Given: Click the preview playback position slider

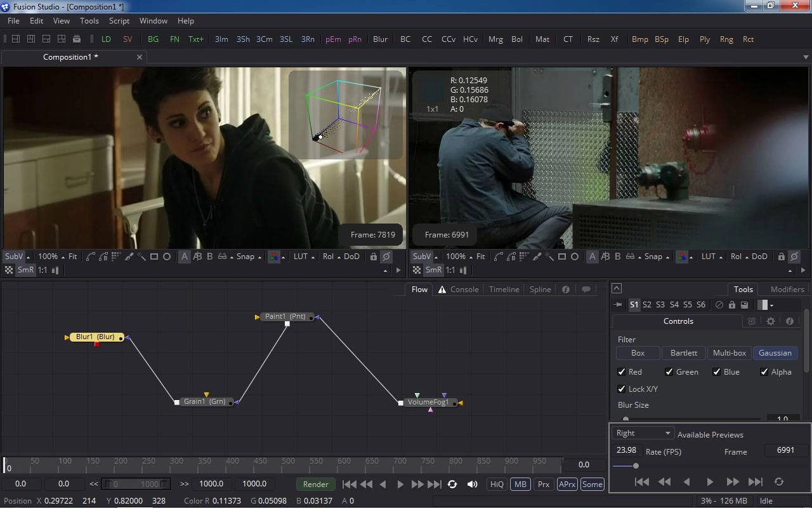Looking at the screenshot, I should [636, 466].
